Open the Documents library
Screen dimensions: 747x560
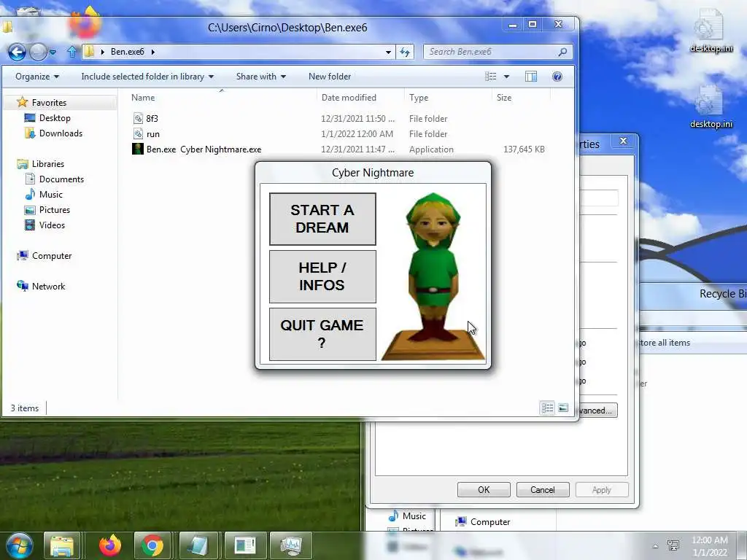click(61, 179)
